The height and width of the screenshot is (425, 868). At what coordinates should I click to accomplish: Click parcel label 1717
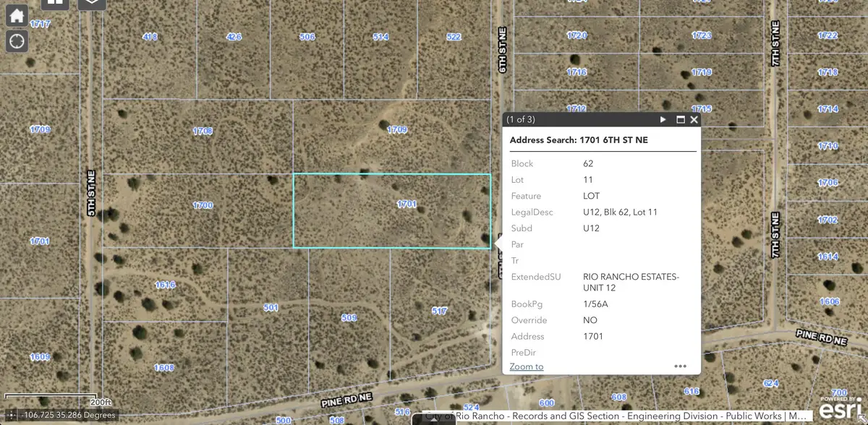tap(41, 25)
